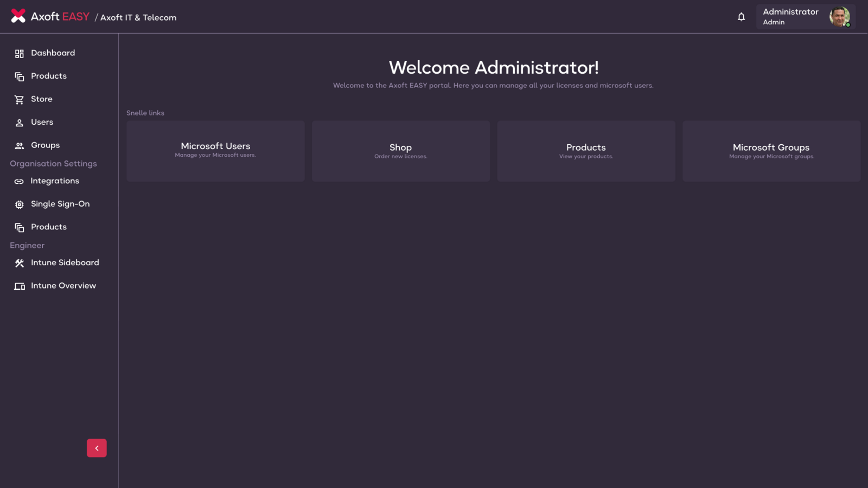
Task: Click the Admin role label in header
Action: [774, 22]
